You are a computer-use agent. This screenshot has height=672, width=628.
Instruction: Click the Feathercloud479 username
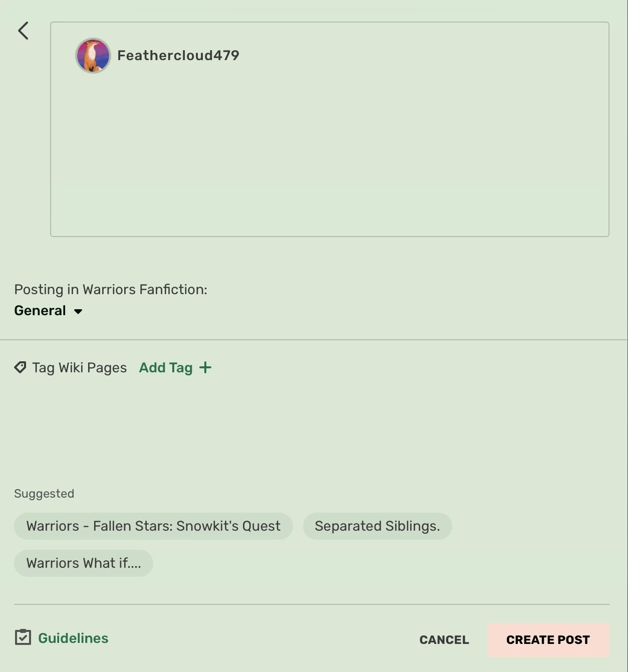(178, 56)
